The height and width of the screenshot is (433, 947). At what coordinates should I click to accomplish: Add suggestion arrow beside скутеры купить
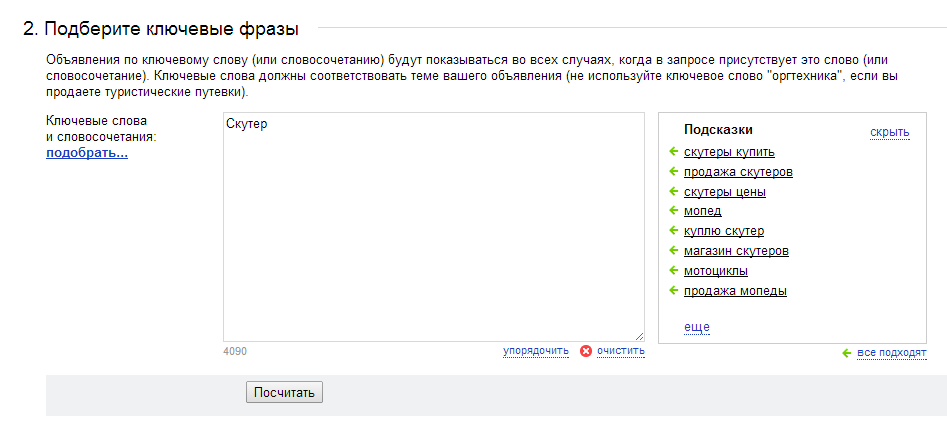[x=674, y=152]
